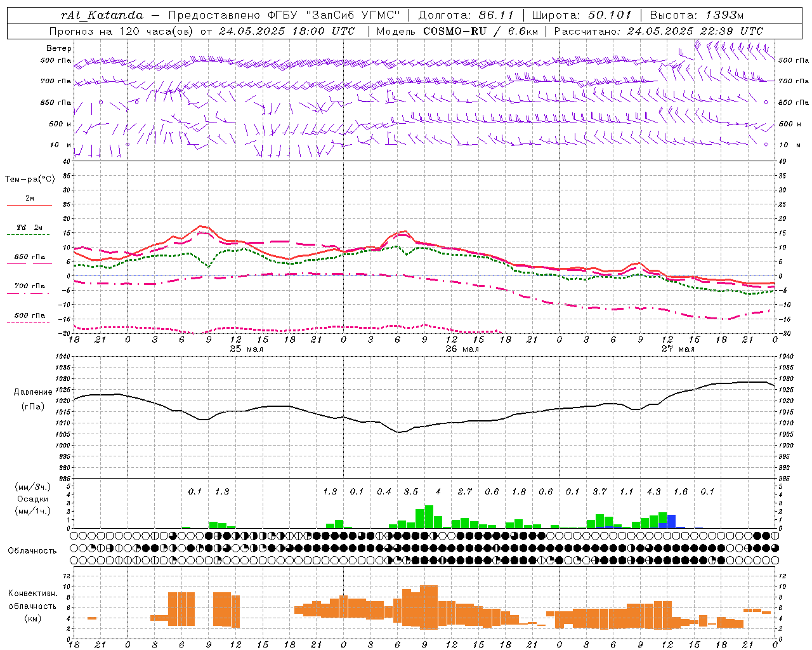Click the precipitation value 1.1
This screenshot has height=650, width=812.
tap(627, 491)
